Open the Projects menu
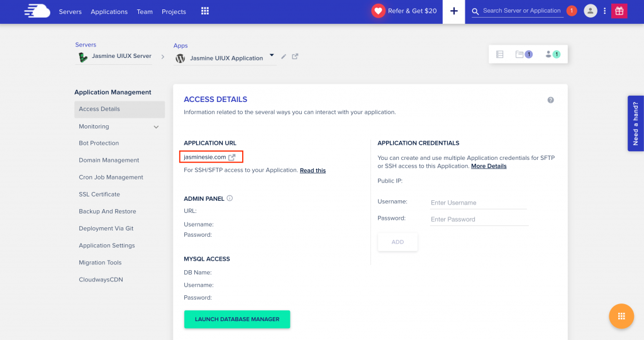Image resolution: width=644 pixels, height=340 pixels. (x=174, y=11)
